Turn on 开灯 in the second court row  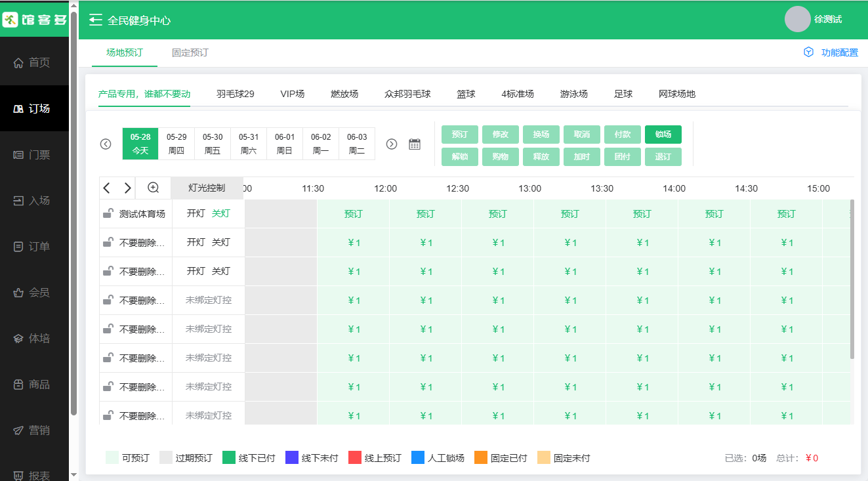[196, 242]
